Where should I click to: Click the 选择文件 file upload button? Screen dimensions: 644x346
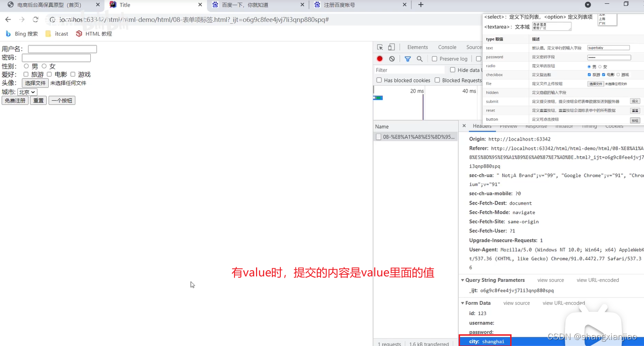point(35,83)
